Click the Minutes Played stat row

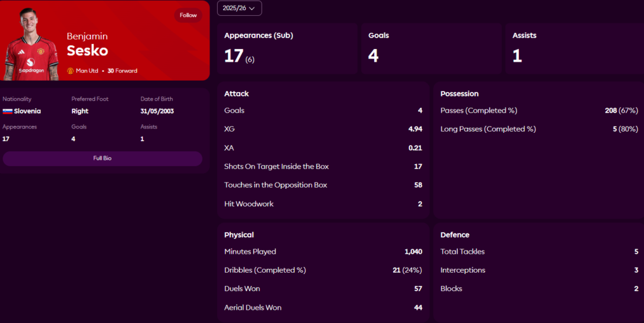click(323, 252)
